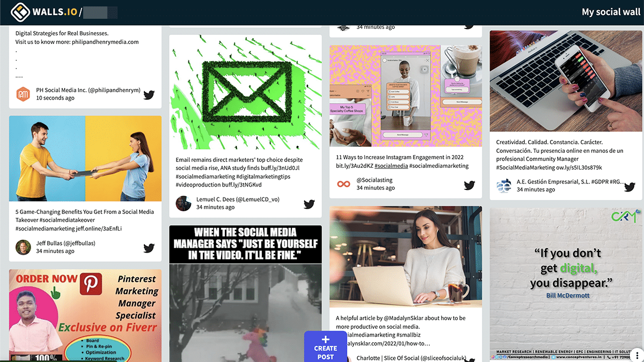
Task: Click "Digital Strategies for Real Businesses." text
Action: pyautogui.click(x=62, y=33)
